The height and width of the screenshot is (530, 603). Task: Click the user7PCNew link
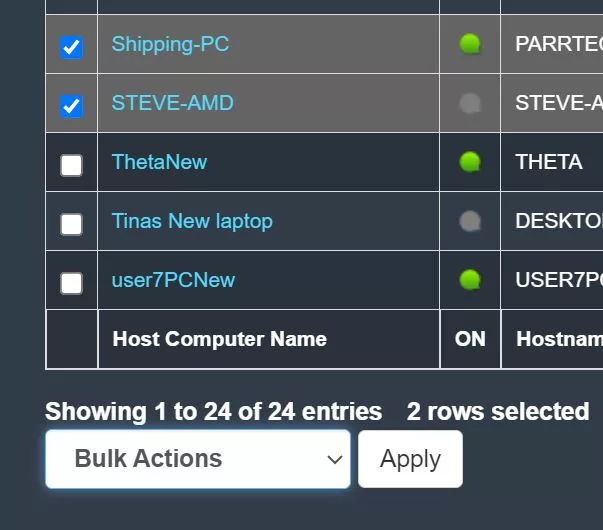click(173, 280)
